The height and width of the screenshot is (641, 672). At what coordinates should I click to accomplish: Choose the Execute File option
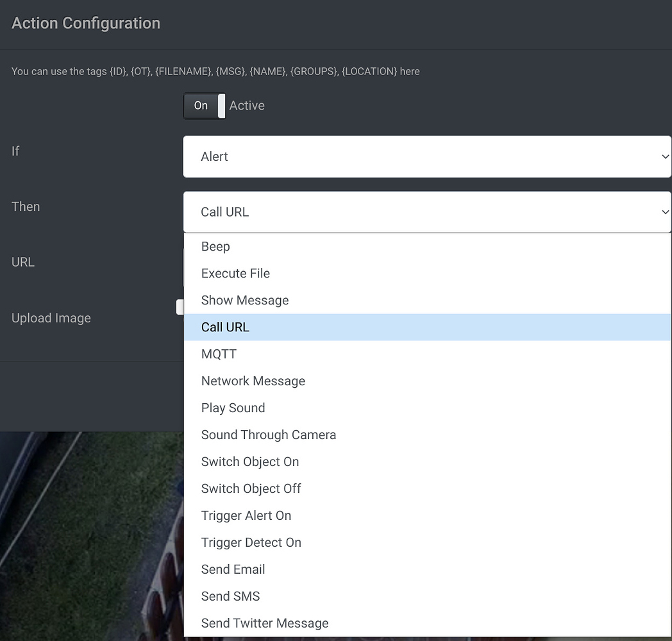pos(235,274)
